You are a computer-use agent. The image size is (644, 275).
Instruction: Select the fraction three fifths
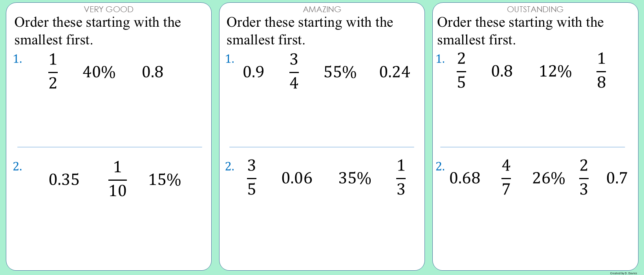point(252,178)
